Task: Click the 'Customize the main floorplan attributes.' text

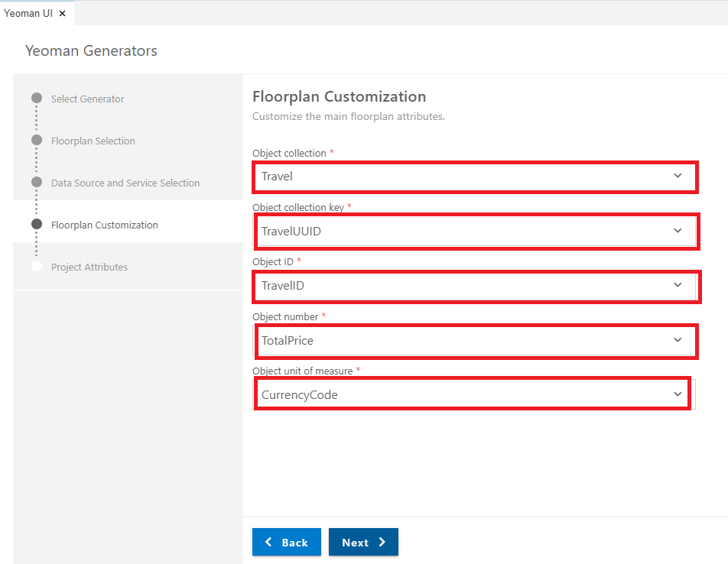Action: [349, 116]
